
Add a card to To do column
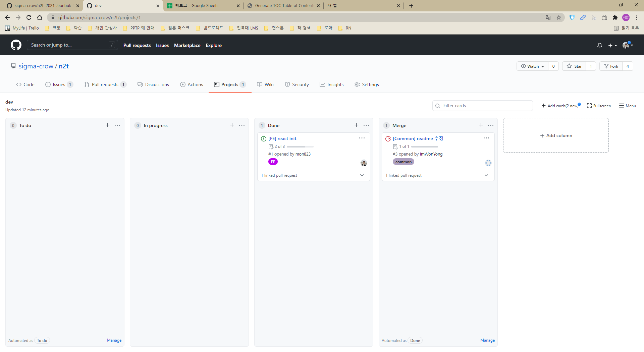point(108,125)
